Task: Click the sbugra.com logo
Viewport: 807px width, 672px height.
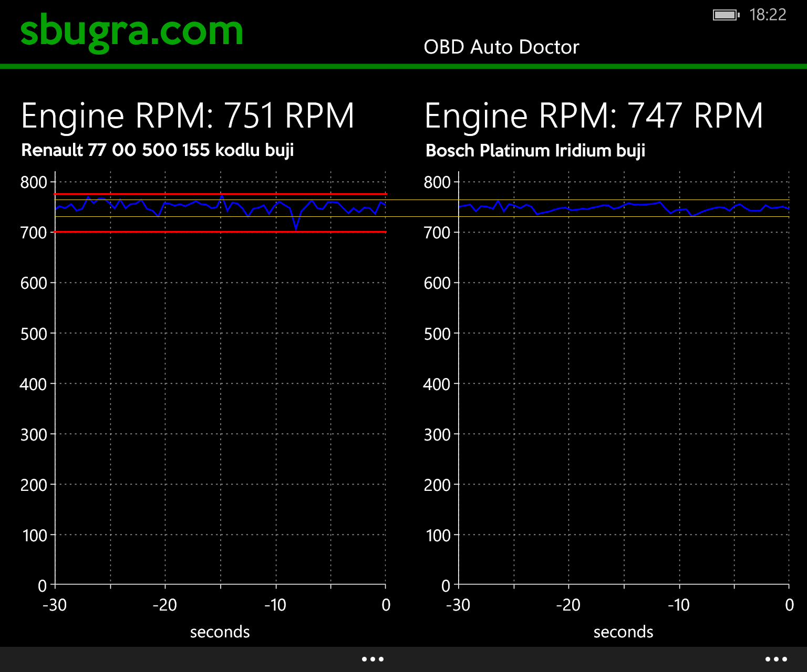Action: click(x=132, y=31)
